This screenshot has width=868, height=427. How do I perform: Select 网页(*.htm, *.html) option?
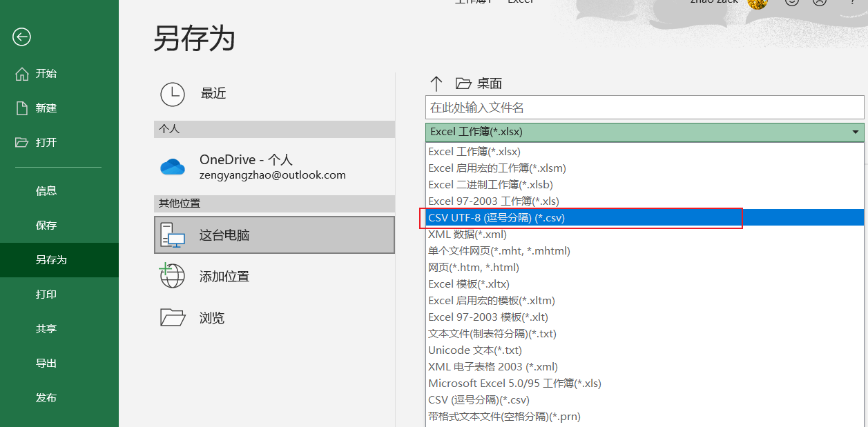644,267
